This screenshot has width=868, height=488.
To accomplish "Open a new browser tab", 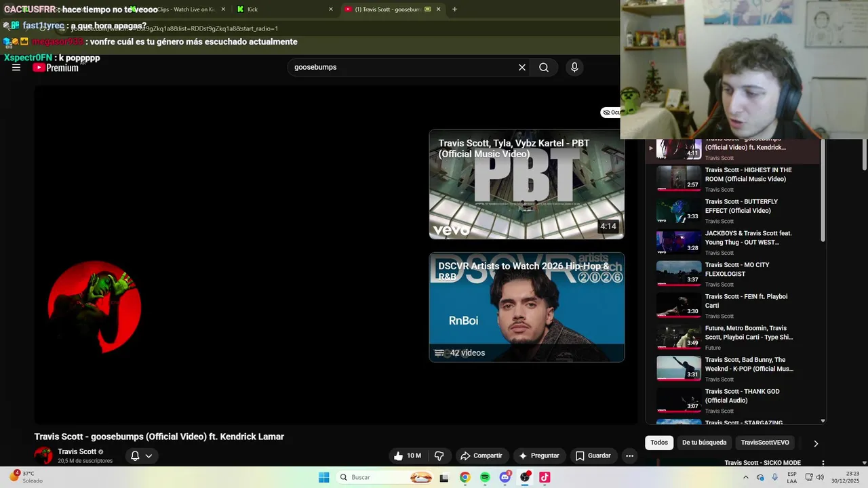I will click(454, 9).
